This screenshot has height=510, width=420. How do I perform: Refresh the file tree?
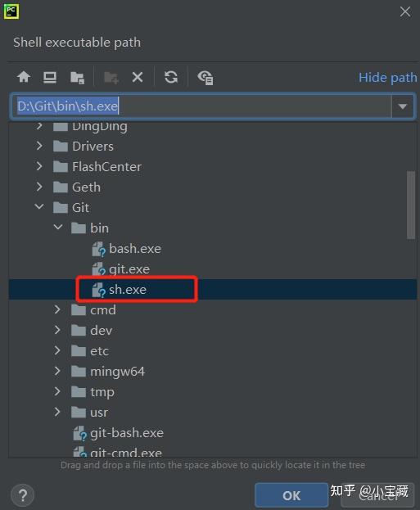(171, 78)
